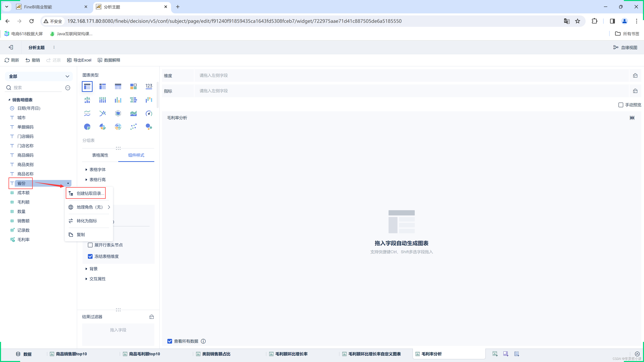Choose the KPI indicator card 123 chart
Image resolution: width=644 pixels, height=362 pixels.
[149, 86]
